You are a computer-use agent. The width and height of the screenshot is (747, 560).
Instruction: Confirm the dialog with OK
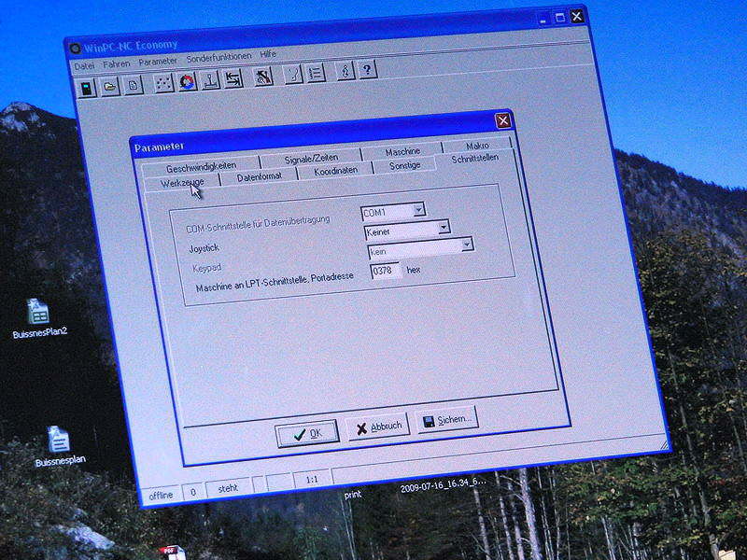307,433
